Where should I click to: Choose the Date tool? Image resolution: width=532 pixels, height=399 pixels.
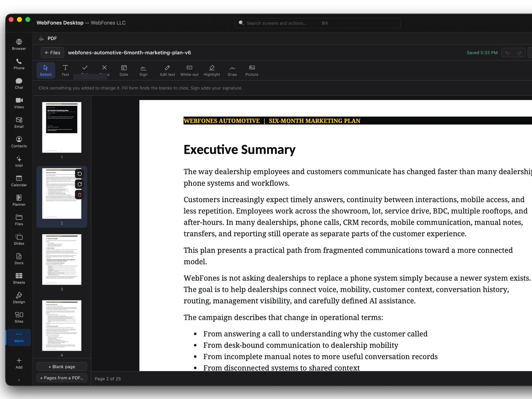coord(124,70)
